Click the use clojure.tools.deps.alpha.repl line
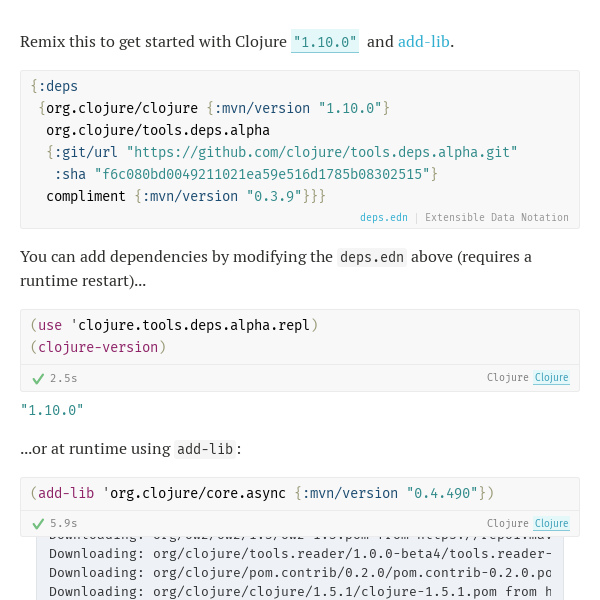The height and width of the screenshot is (600, 600). 174,325
